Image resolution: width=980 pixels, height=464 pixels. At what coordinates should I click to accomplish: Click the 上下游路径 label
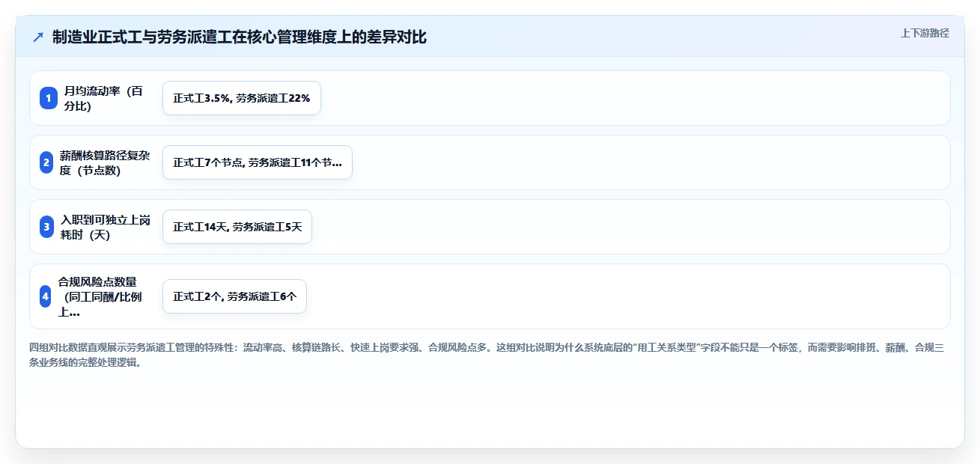(x=925, y=33)
